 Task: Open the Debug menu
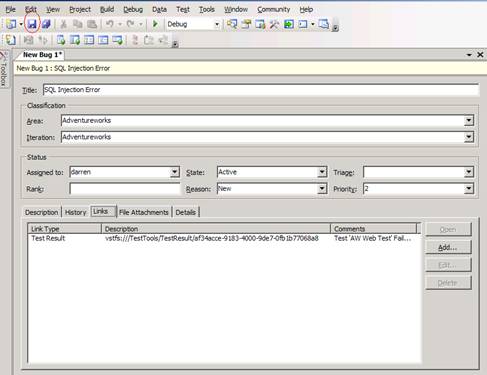(133, 9)
